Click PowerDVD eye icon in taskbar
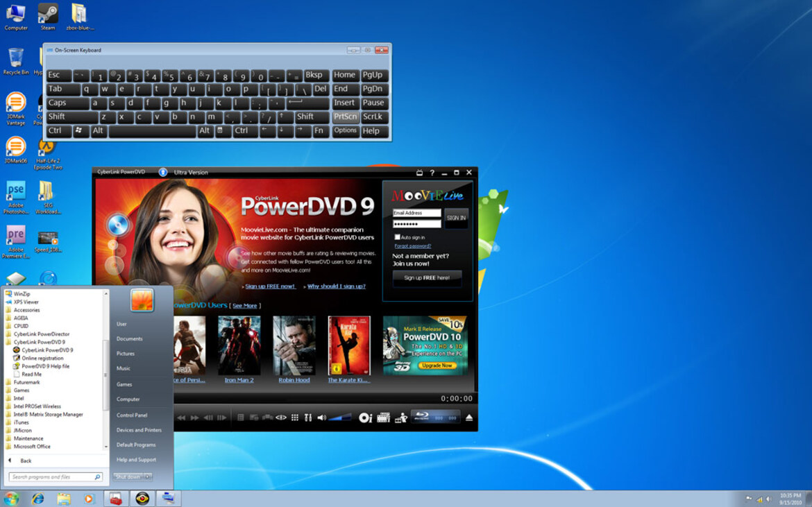 point(142,499)
